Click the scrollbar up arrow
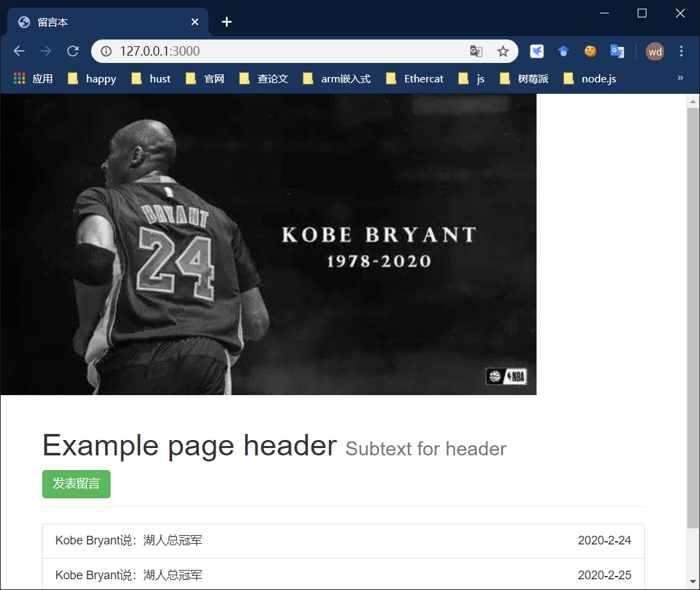The height and width of the screenshot is (590, 700). pos(693,101)
